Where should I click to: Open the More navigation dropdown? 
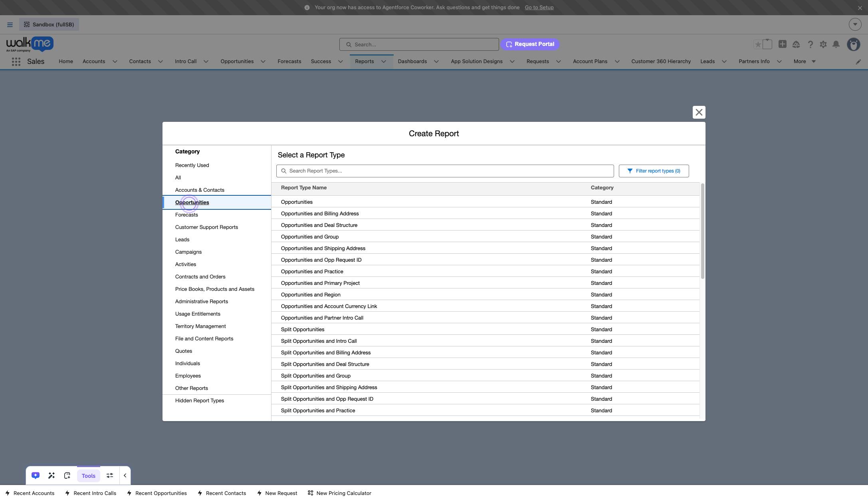[805, 62]
